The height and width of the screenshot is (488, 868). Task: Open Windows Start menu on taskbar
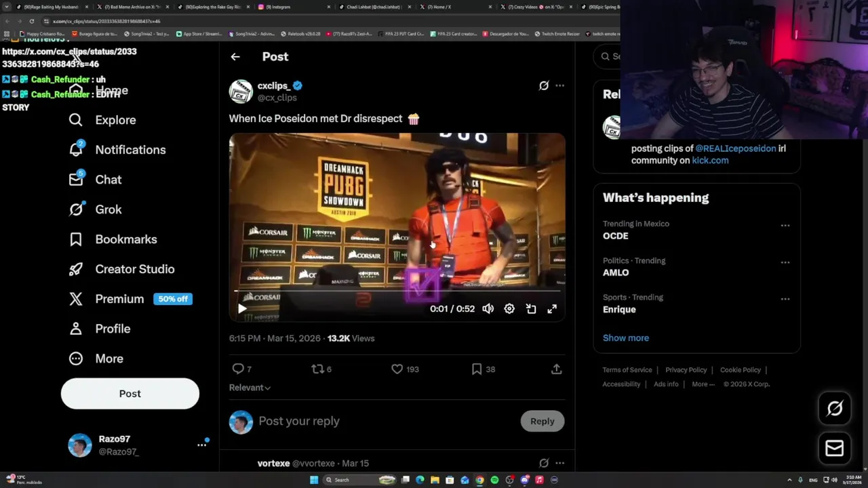click(313, 480)
